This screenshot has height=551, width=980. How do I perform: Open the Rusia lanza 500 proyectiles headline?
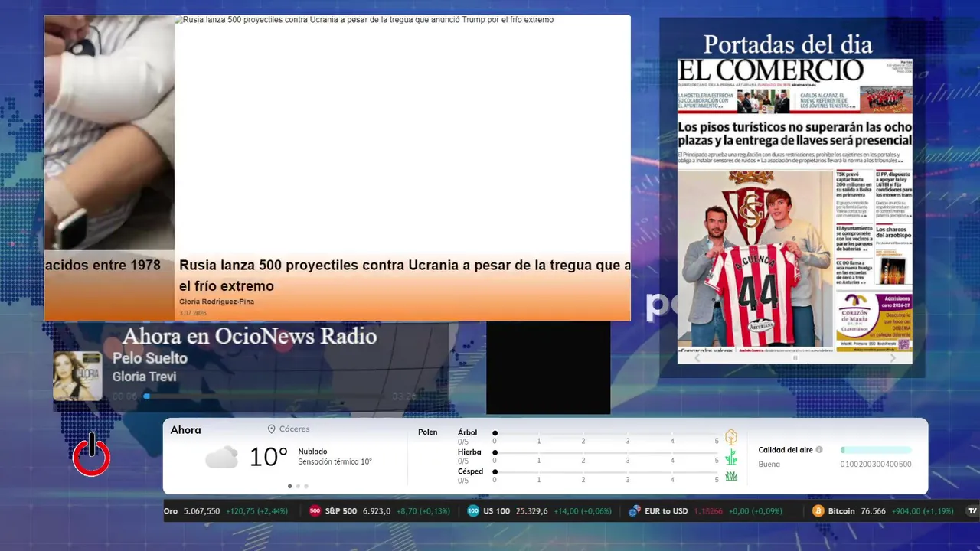(x=405, y=275)
